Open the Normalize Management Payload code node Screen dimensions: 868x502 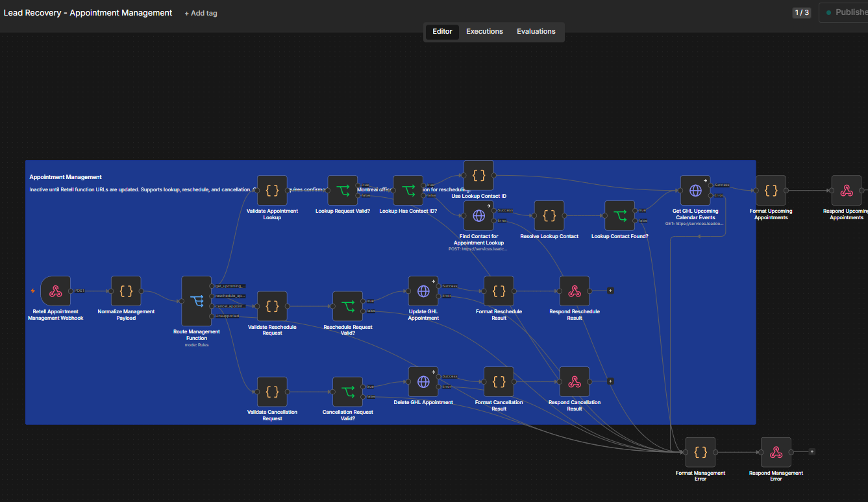tap(126, 291)
